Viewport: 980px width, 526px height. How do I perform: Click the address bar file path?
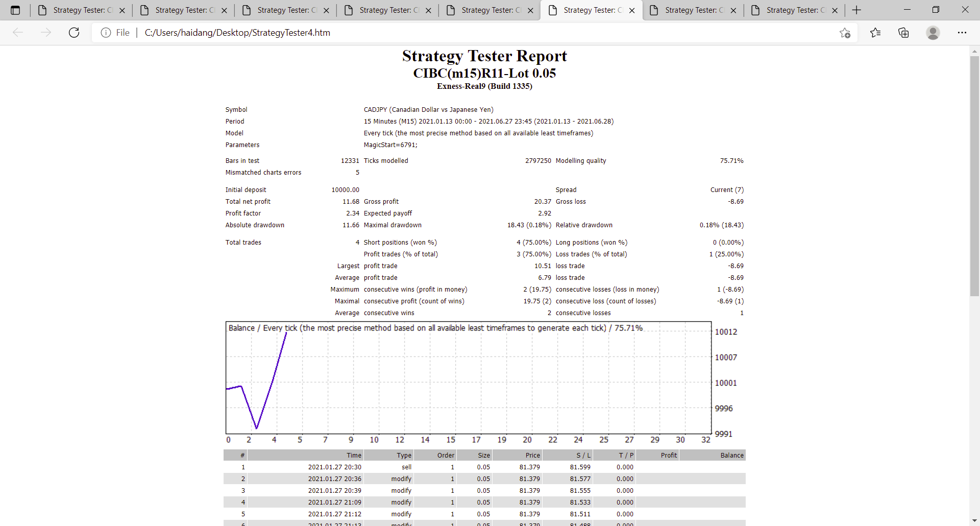[237, 33]
